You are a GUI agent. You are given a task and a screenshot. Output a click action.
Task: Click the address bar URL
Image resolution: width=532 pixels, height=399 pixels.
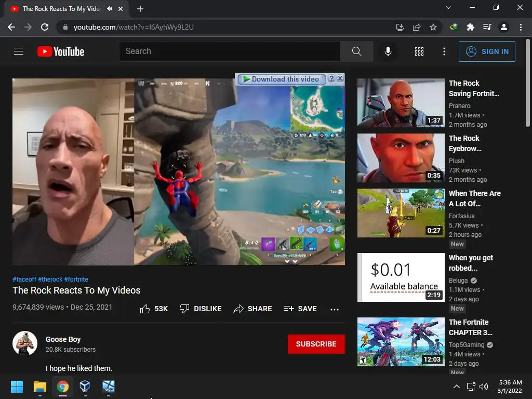(134, 27)
